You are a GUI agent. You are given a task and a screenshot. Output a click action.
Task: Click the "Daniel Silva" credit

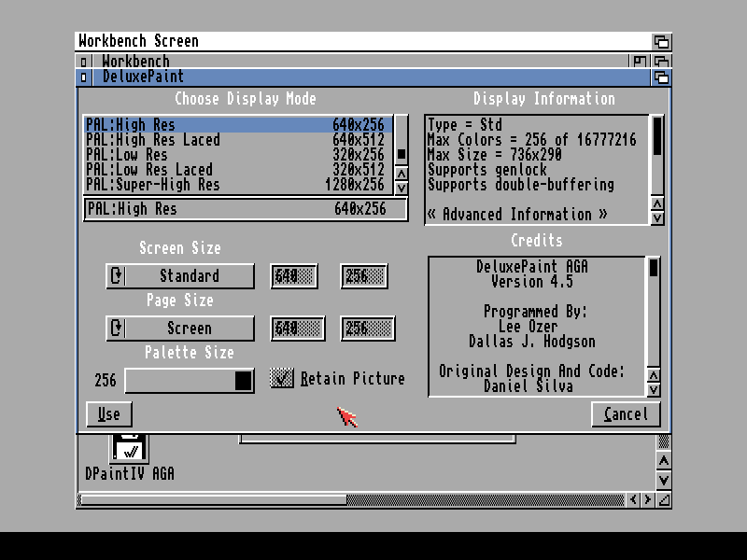point(529,386)
